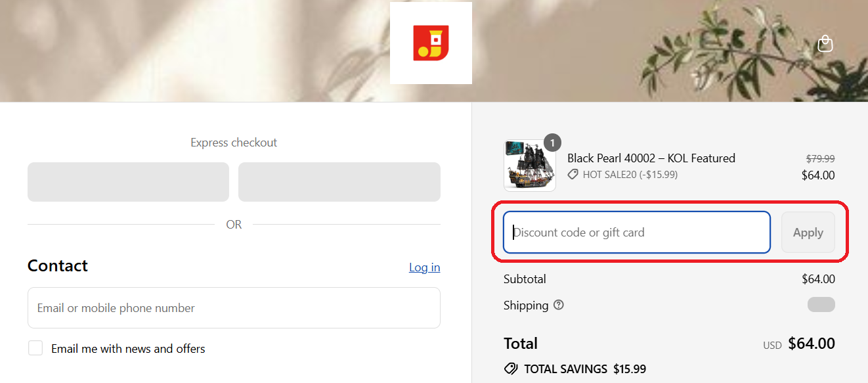Click the Shipping help question mark icon
This screenshot has width=868, height=383.
click(559, 305)
